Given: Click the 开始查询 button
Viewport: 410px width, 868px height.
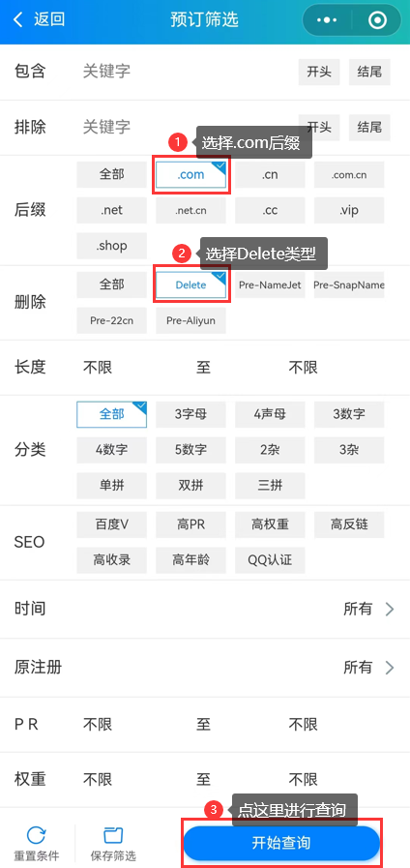Looking at the screenshot, I should pos(281,843).
